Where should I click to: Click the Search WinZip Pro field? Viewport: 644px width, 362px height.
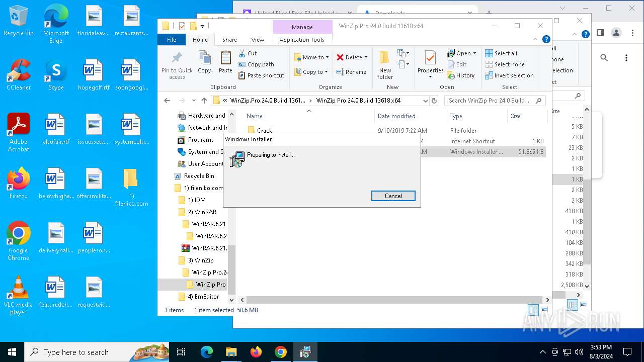point(495,101)
